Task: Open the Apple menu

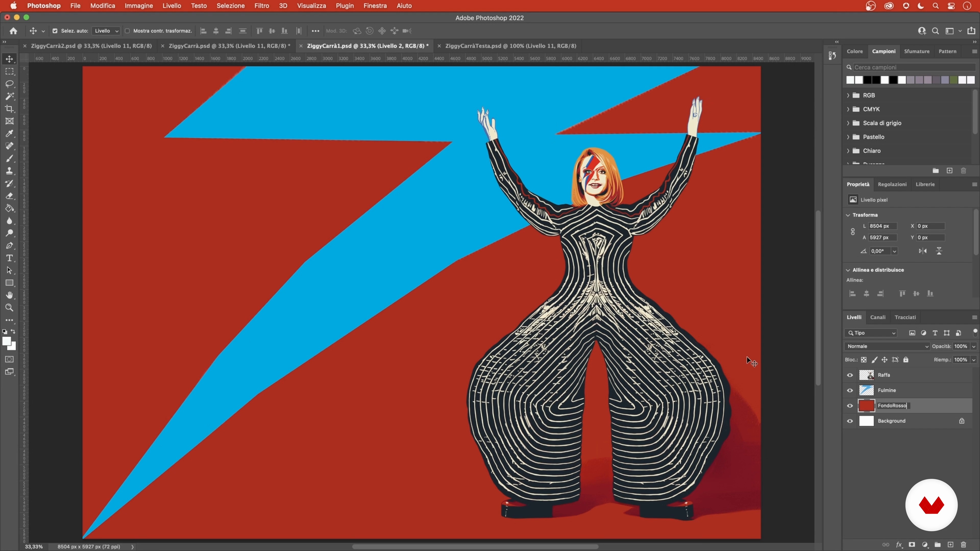Action: pyautogui.click(x=13, y=6)
